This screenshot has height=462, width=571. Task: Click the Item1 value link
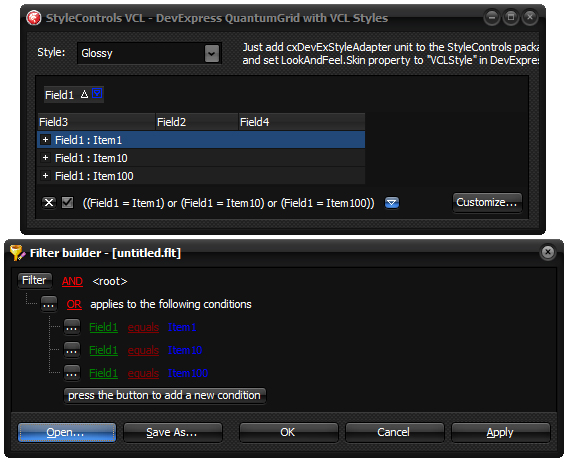click(182, 327)
